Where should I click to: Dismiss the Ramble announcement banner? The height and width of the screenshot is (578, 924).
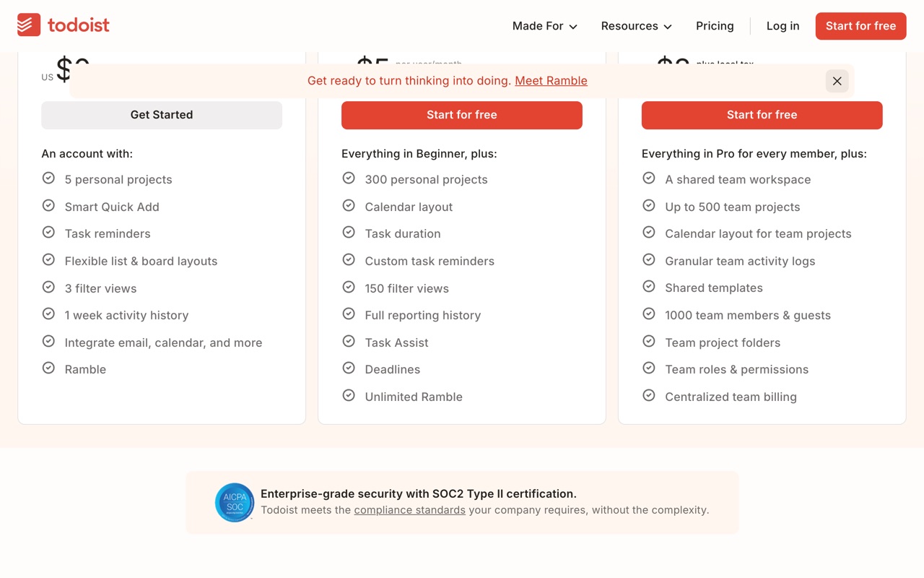[837, 81]
